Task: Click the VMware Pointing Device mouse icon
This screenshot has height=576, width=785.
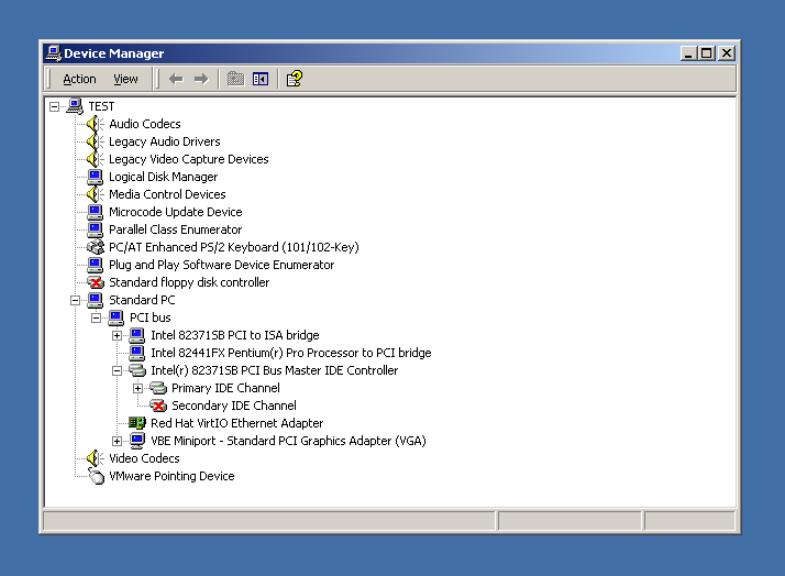Action: pyautogui.click(x=96, y=476)
